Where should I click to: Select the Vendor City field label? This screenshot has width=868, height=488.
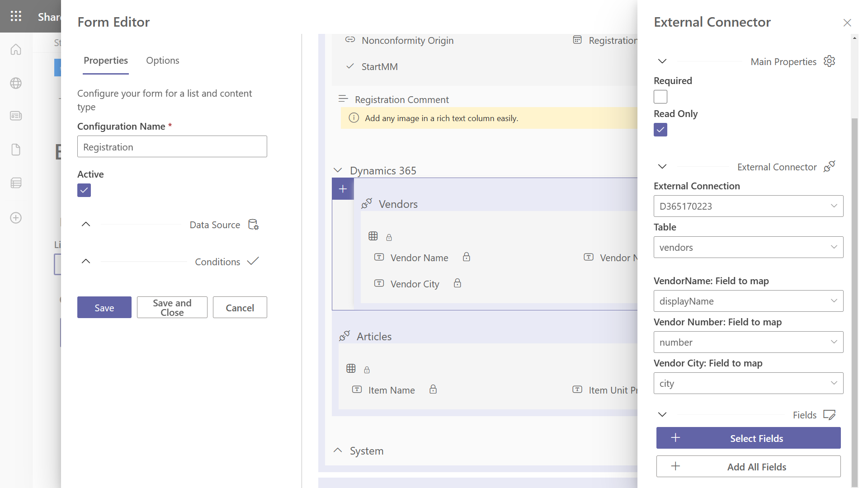click(x=415, y=284)
